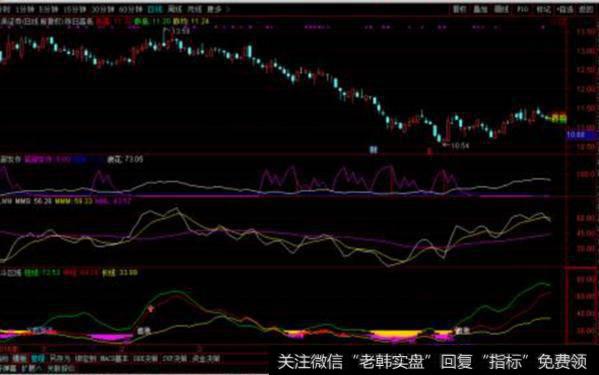
Task: Click the 叠加 overlay button
Action: tap(480, 9)
